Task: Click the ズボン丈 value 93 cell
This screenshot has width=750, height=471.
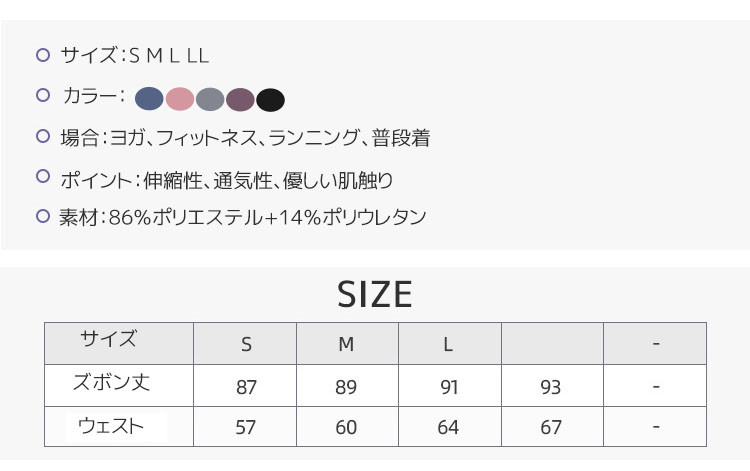Action: pyautogui.click(x=550, y=387)
